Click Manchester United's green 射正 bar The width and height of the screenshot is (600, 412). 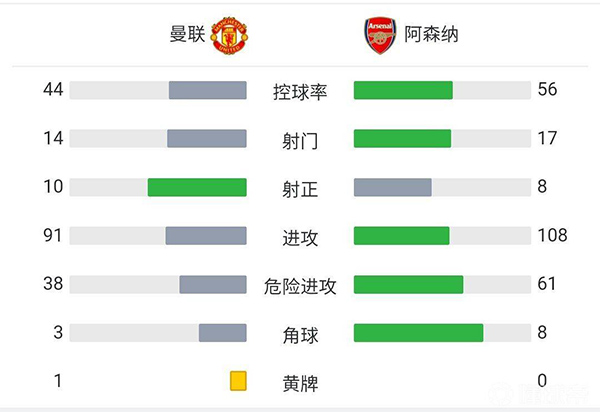pos(197,187)
